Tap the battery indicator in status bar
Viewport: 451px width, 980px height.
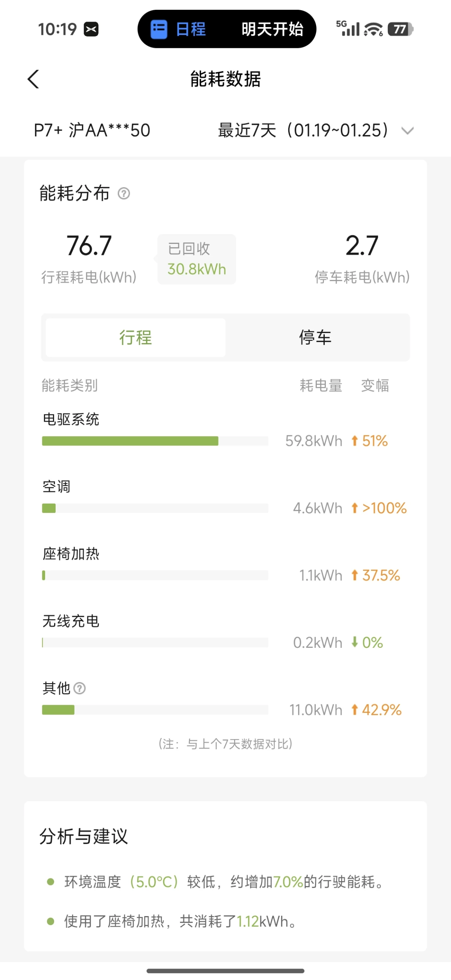click(400, 29)
